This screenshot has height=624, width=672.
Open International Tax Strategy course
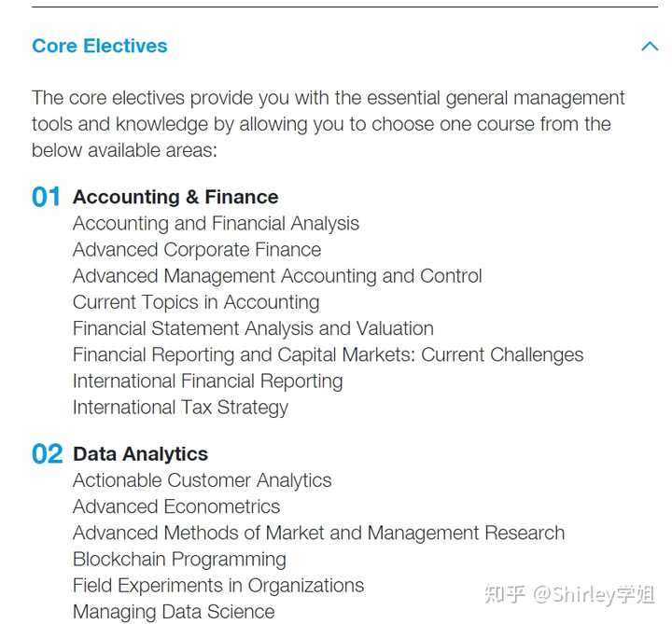(x=180, y=408)
